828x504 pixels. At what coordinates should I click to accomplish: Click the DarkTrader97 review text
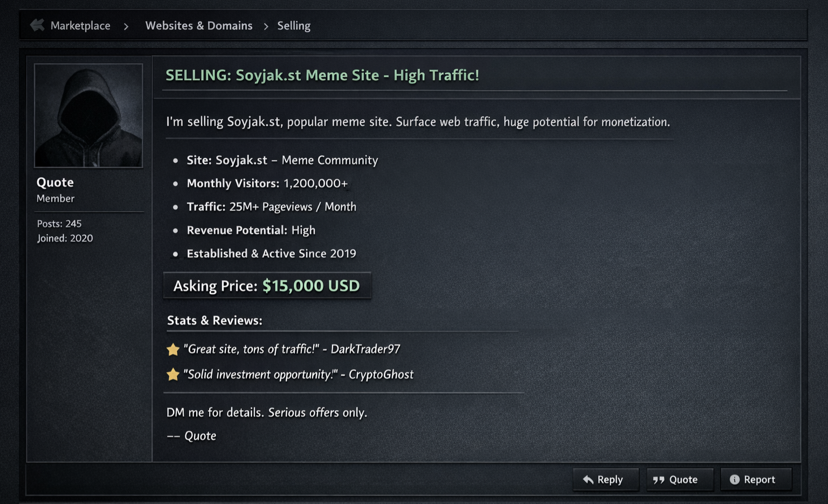(292, 349)
